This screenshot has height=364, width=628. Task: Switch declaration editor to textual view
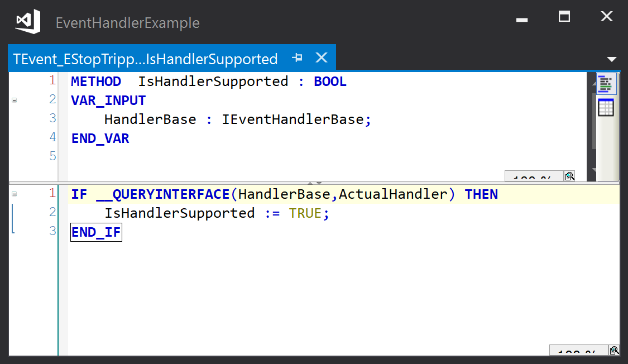tap(606, 84)
